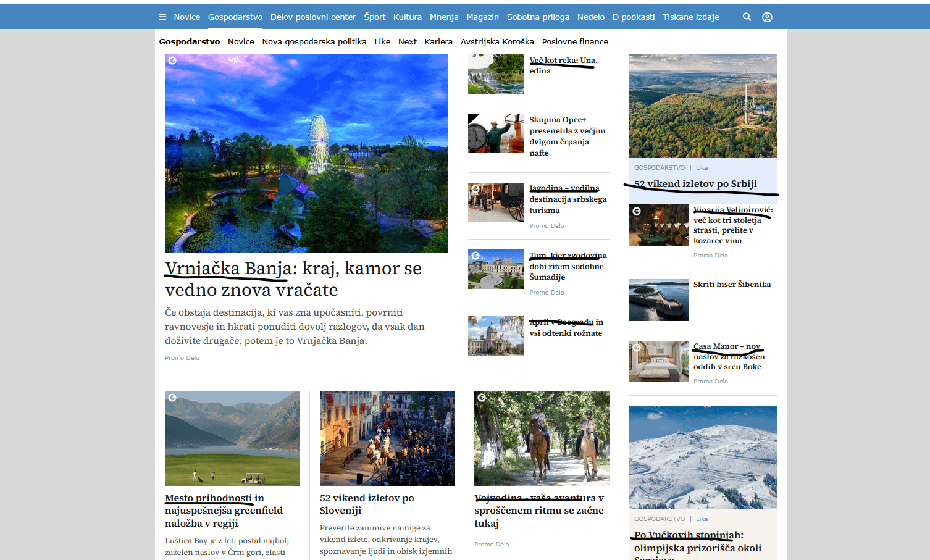930x560 pixels.
Task: Open the Poslovne finance subsection
Action: coord(575,42)
